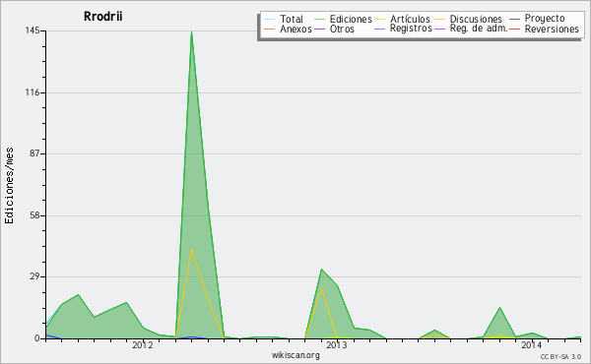Screen dimensions: 591x364
Task: Click the green line swatch beside Ediciones
Action: tap(319, 19)
